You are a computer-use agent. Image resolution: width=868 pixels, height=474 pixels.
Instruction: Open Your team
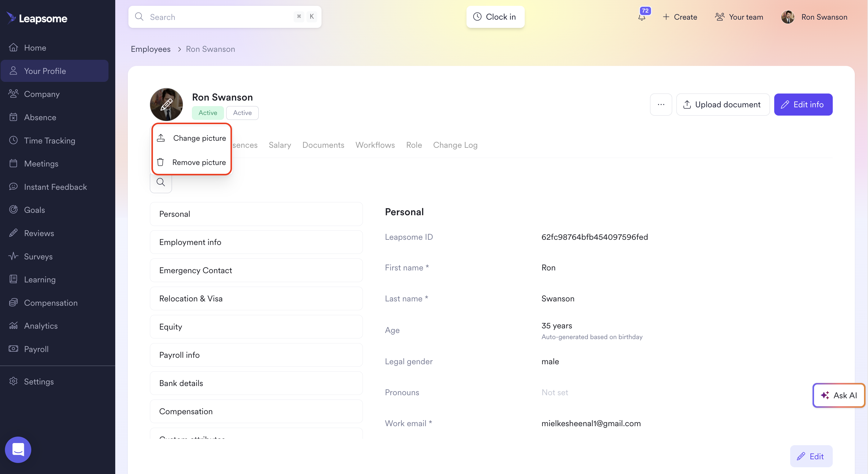click(739, 17)
